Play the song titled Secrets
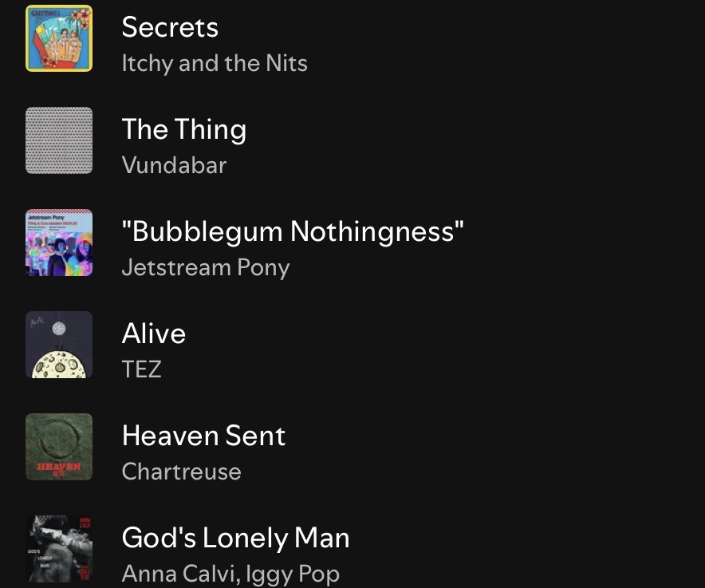The width and height of the screenshot is (705, 588). tap(170, 27)
